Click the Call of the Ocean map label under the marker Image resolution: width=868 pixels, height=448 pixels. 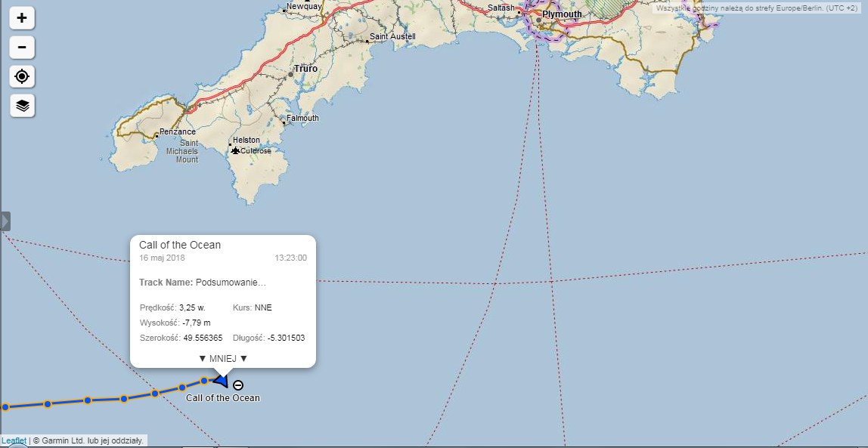[x=222, y=397]
